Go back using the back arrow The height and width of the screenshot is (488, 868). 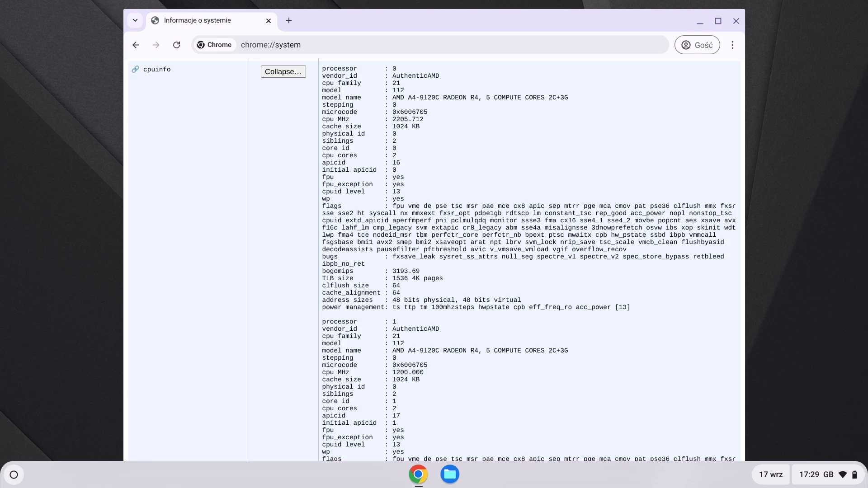136,45
